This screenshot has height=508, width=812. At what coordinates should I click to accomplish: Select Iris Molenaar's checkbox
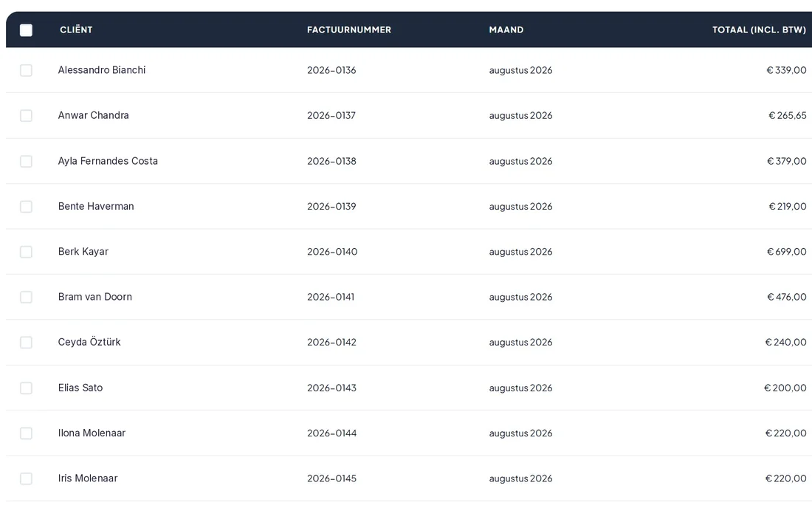tap(26, 478)
